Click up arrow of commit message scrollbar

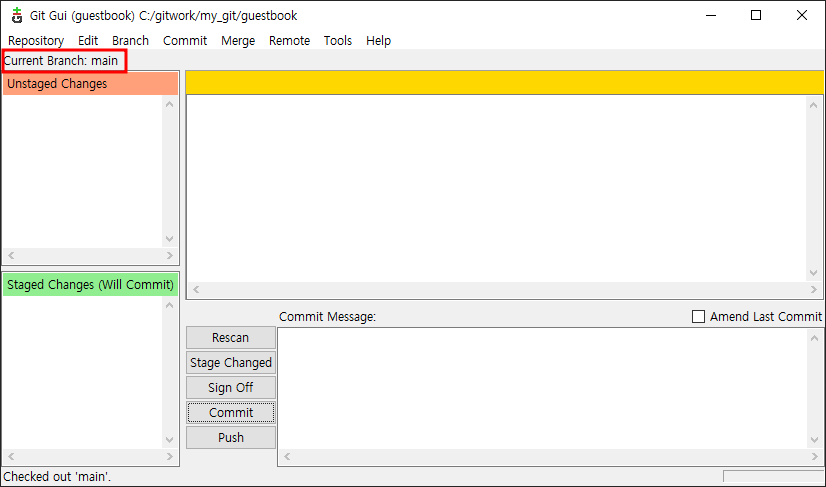tap(814, 337)
